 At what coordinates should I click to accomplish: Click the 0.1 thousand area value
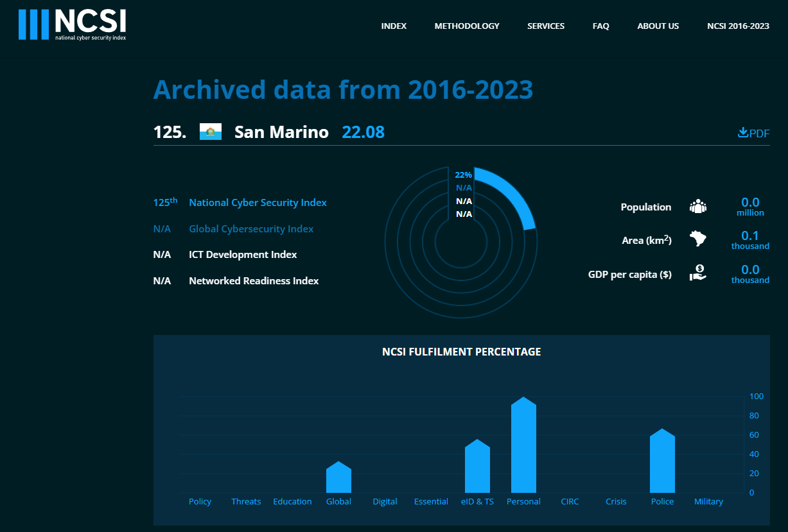pos(750,240)
